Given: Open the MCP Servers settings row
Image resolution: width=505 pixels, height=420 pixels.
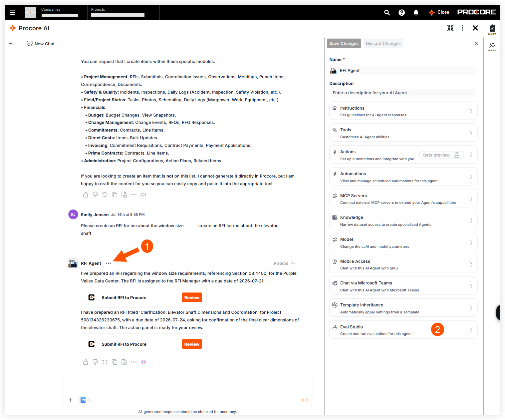Looking at the screenshot, I should pyautogui.click(x=403, y=199).
